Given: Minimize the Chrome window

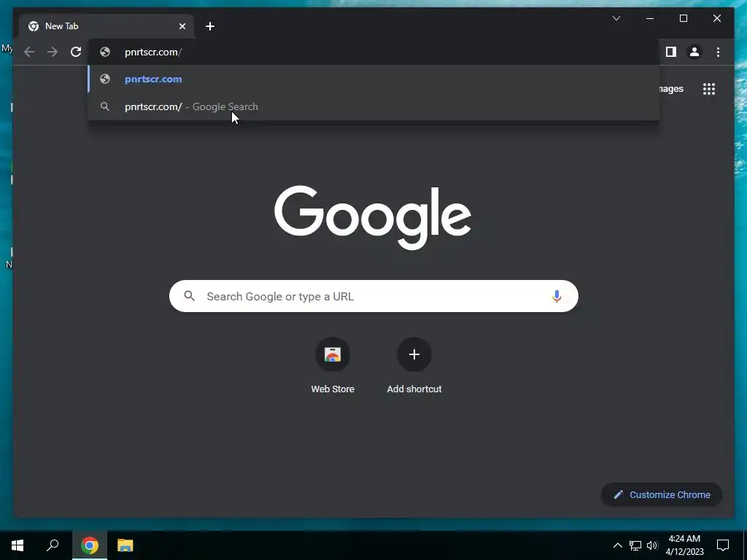Looking at the screenshot, I should click(650, 18).
